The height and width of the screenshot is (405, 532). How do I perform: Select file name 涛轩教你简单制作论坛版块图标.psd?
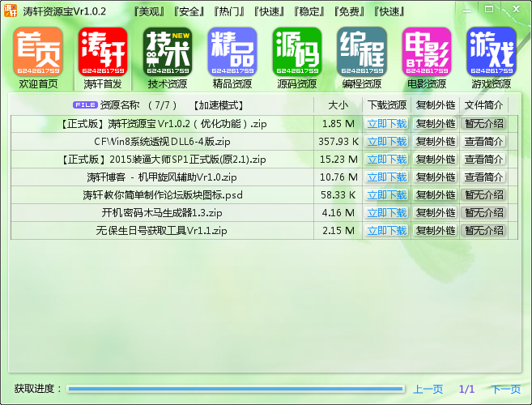163,195
